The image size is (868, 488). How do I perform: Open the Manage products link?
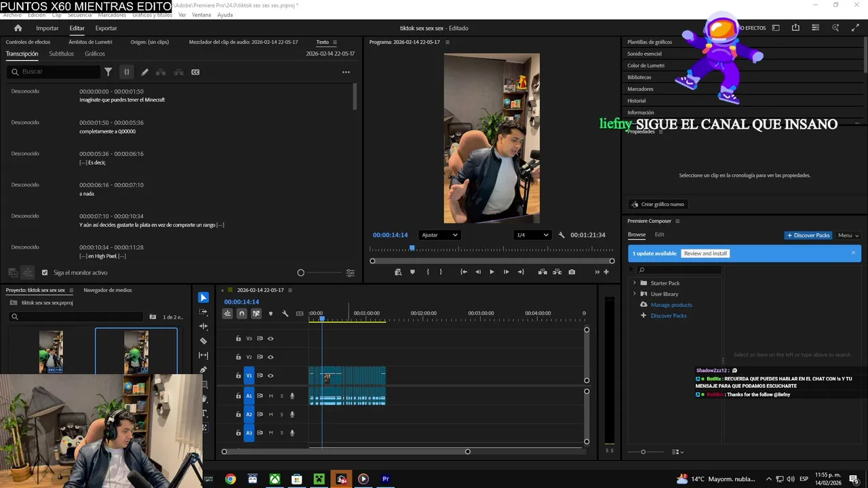pos(671,305)
